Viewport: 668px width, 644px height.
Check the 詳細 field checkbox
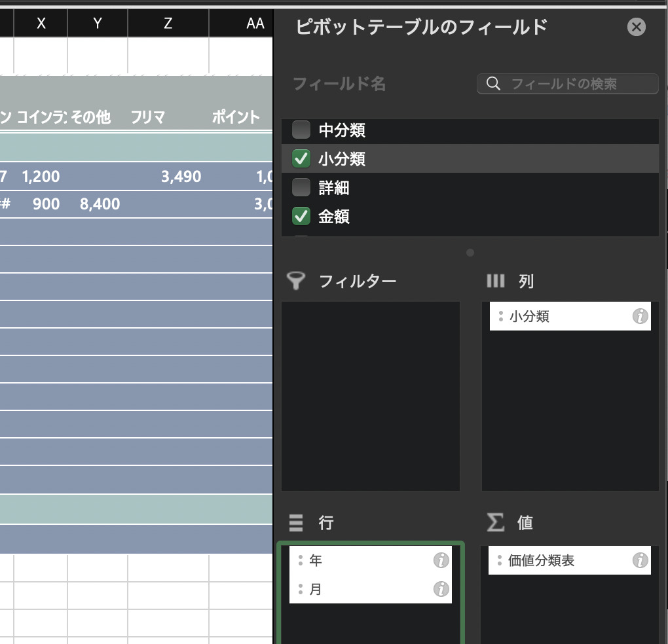pos(301,188)
